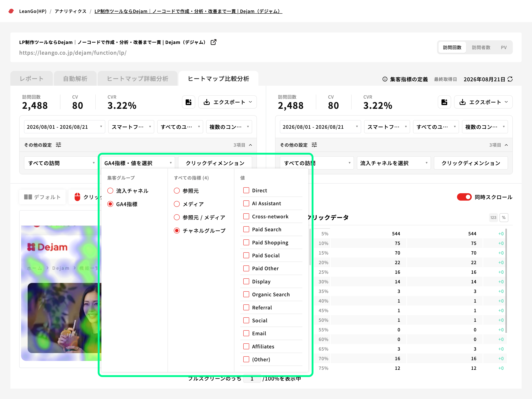Choose the 参照元 / メディア radio option

pyautogui.click(x=177, y=217)
